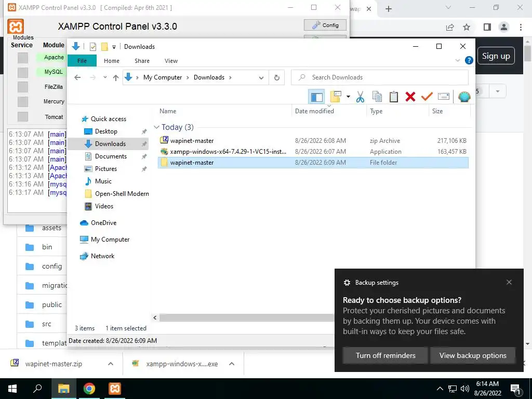This screenshot has height=399, width=532.
Task: Toggle the navigation pane toolbar icon
Action: pos(316,97)
